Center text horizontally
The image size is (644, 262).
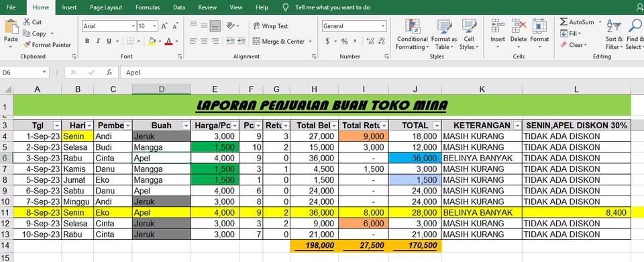point(204,41)
